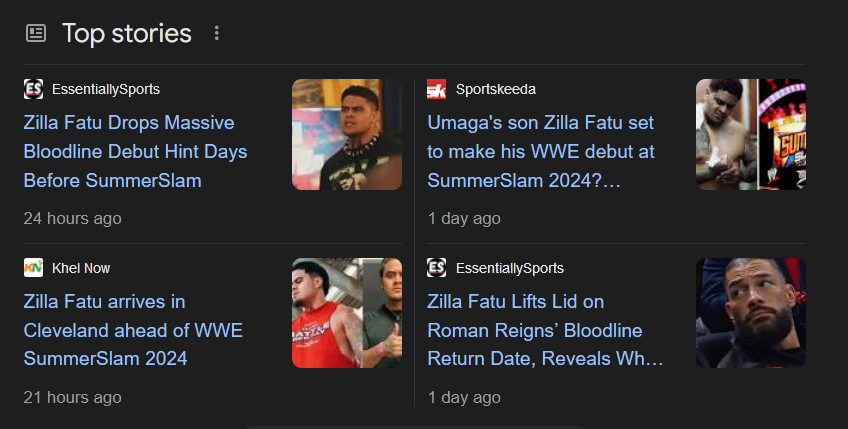Open the Top stories three-dot options menu

(x=216, y=33)
